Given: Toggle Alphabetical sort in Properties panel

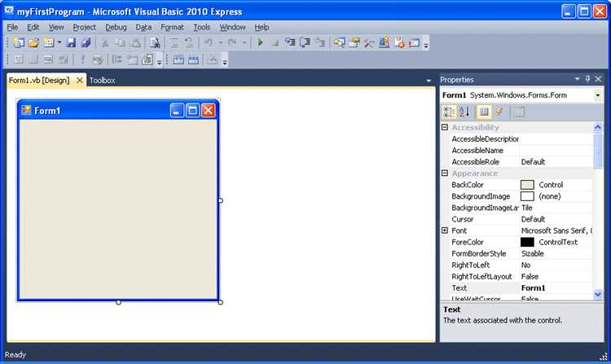Looking at the screenshot, I should pos(464,112).
